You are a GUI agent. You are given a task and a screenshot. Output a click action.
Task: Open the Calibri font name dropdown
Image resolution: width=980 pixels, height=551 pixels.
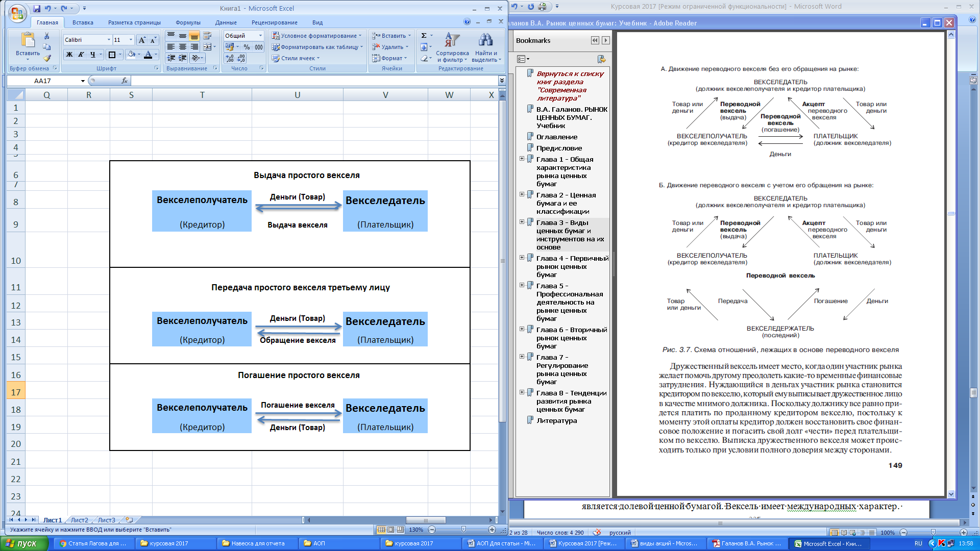click(x=109, y=40)
